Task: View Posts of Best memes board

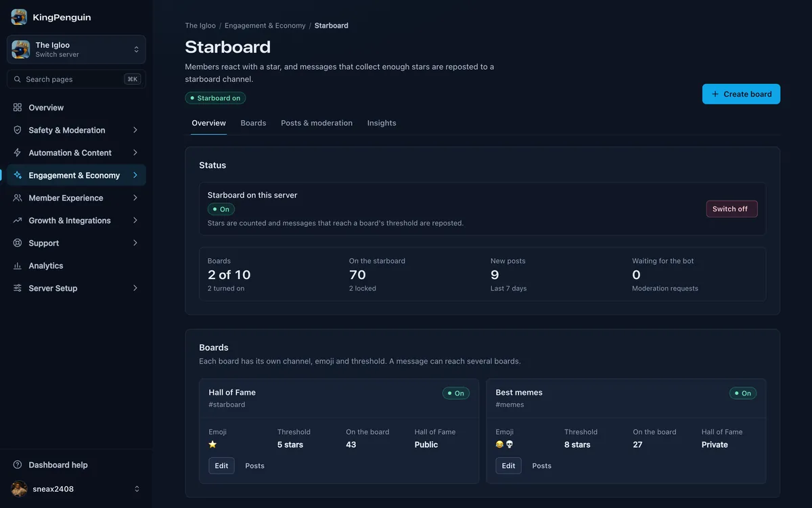Action: click(541, 465)
